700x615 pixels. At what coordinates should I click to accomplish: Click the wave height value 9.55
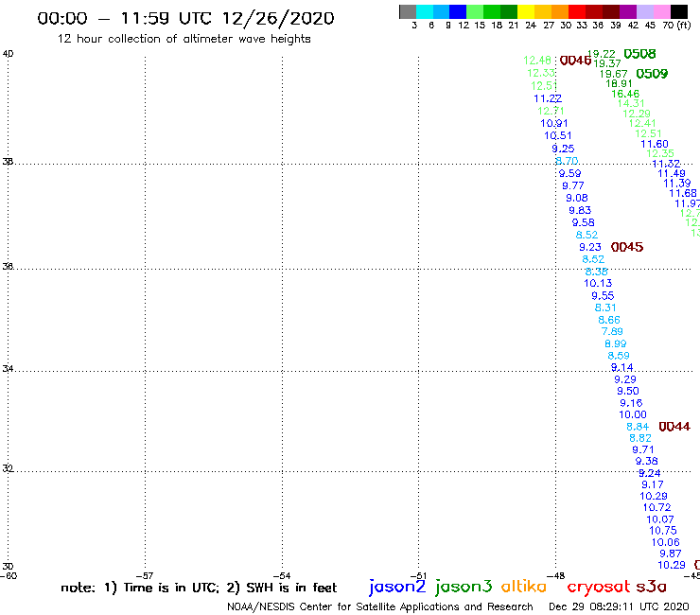coord(603,295)
